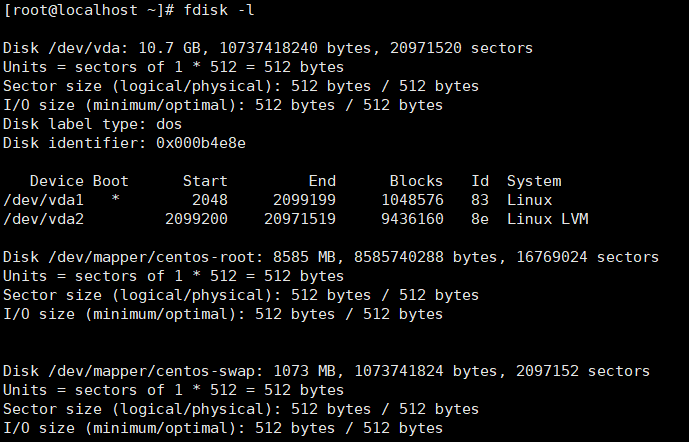
Task: Click the "Blocks" column header
Action: click(x=416, y=181)
